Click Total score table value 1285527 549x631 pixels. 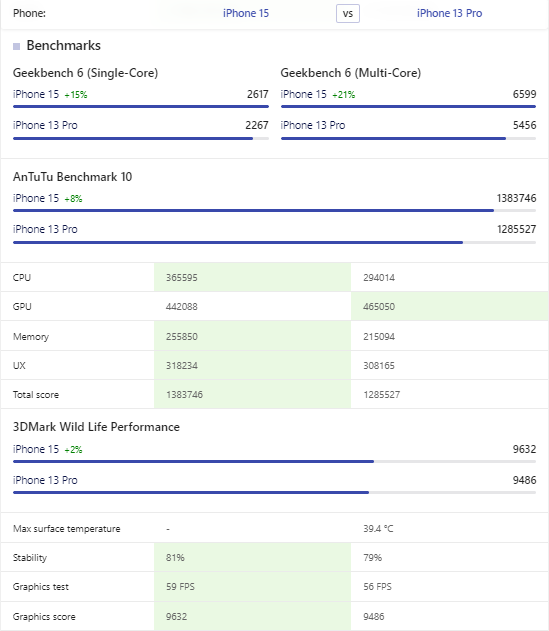(382, 395)
